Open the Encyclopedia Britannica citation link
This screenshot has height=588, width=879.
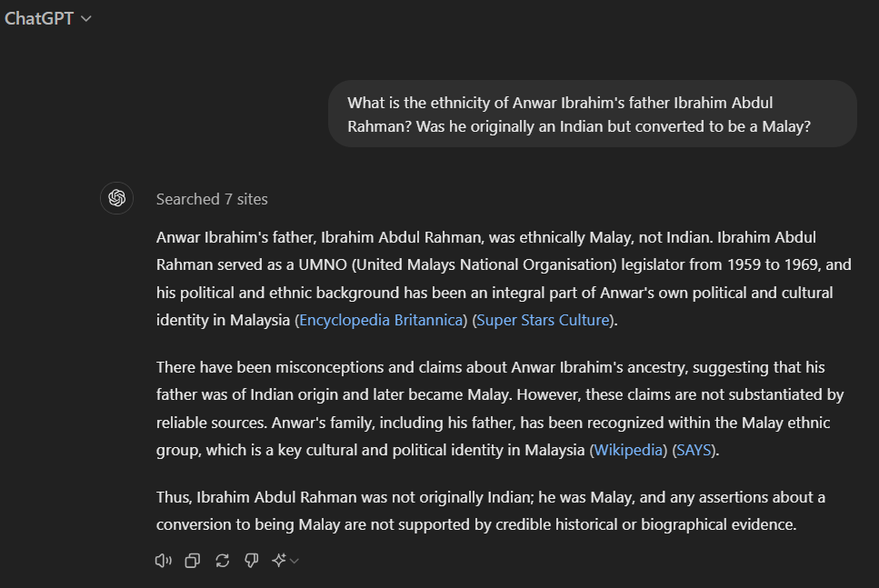coord(382,320)
